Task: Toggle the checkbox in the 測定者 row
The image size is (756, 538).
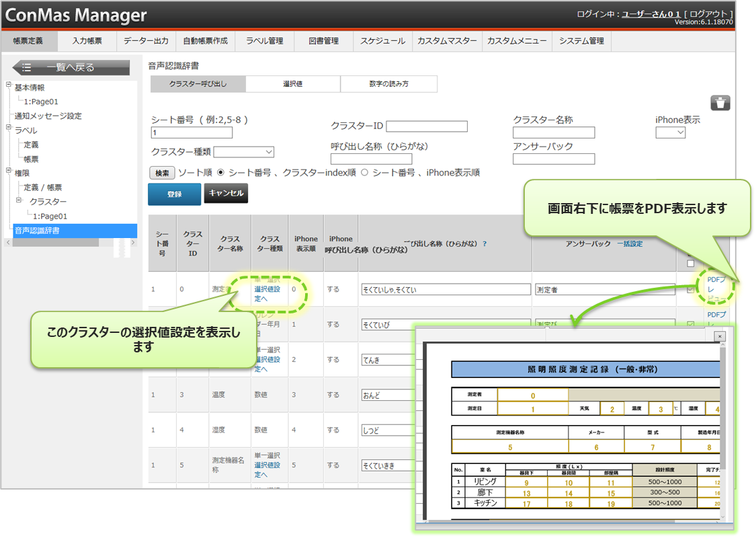Action: (x=691, y=289)
